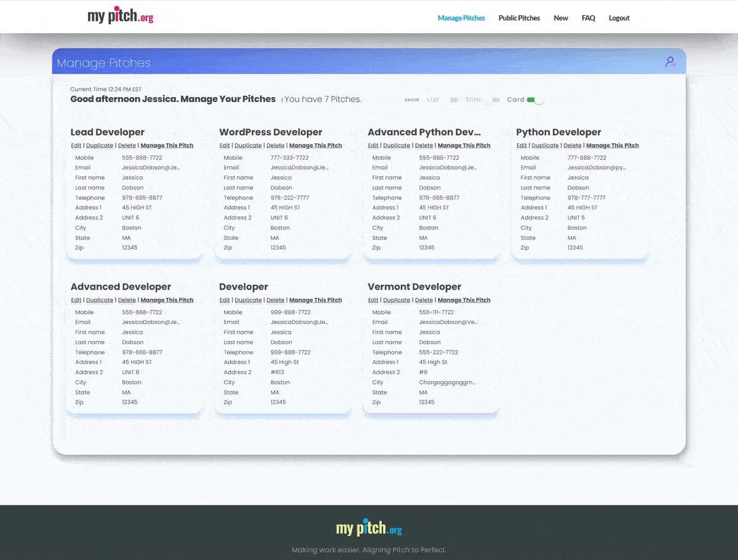This screenshot has width=738, height=560.
Task: Select Manage Pitches in the navigation
Action: pos(461,18)
